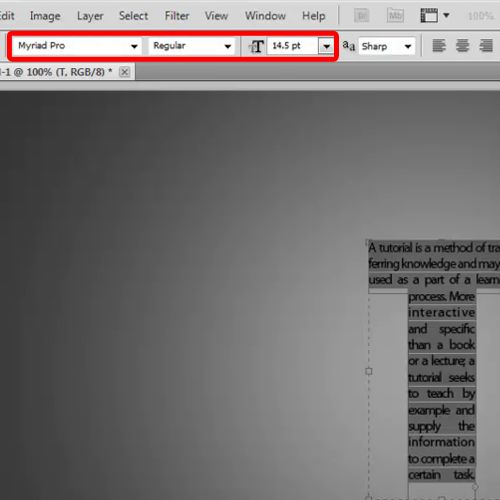Open the Filter menu
Viewport: 500px width, 500px height.
pos(177,16)
